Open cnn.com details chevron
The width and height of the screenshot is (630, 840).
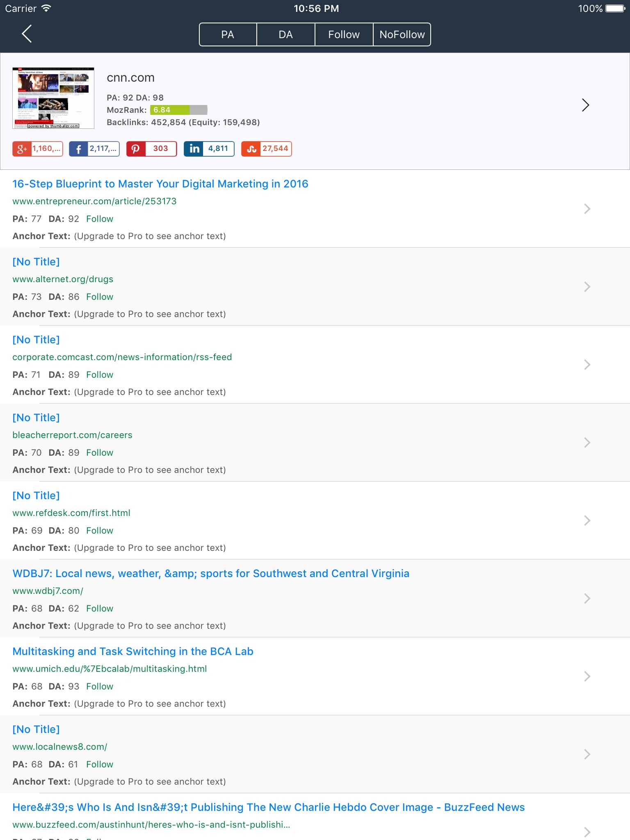[586, 105]
